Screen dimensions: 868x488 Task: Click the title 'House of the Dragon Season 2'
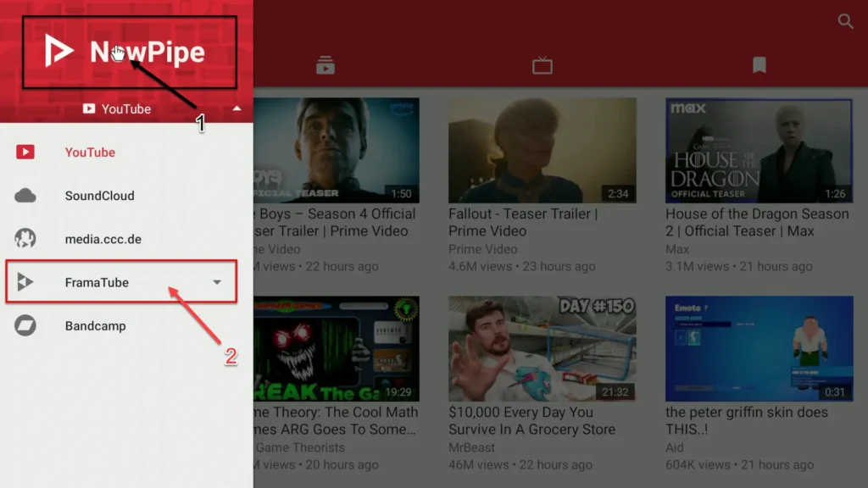pos(757,223)
